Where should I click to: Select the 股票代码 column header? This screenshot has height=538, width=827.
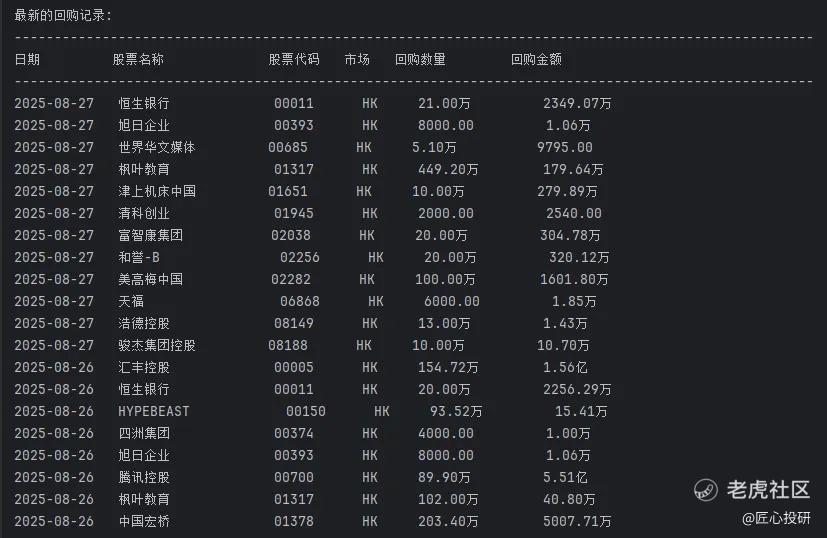click(x=294, y=59)
